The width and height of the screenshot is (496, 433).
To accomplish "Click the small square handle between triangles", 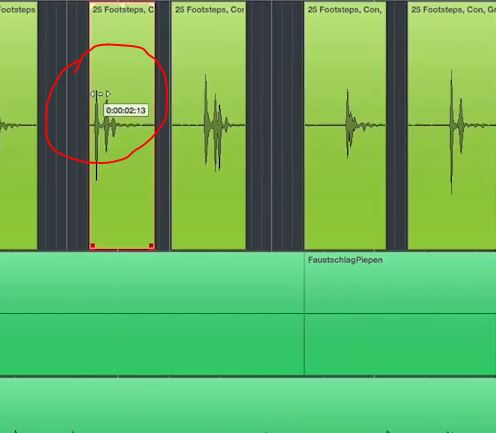I will coord(100,94).
